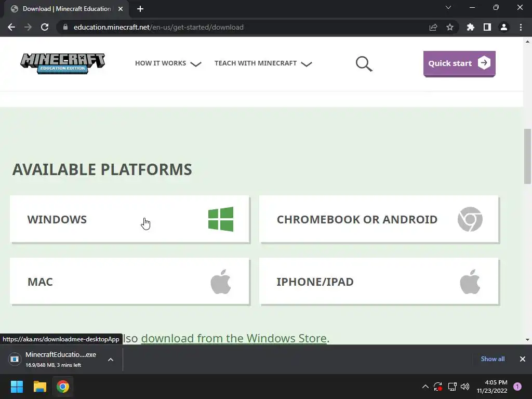
Task: Click the 16.9/848 MB download progress text
Action: click(54, 365)
